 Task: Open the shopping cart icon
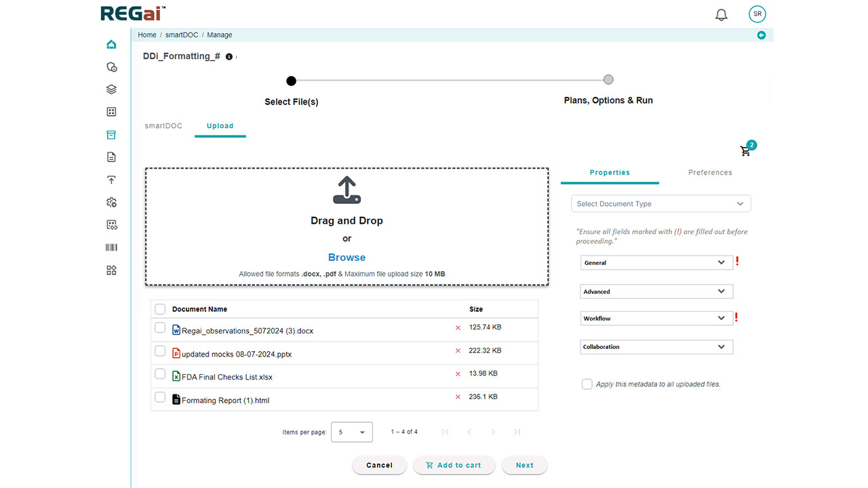point(746,151)
